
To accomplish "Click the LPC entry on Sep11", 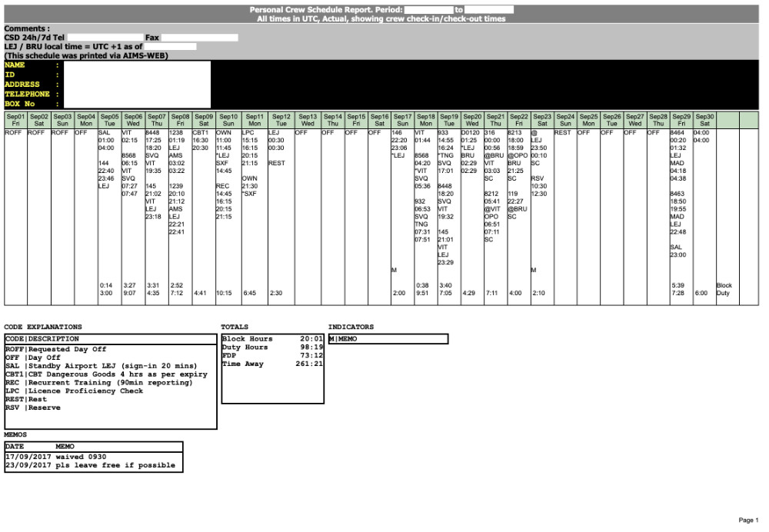I will [x=248, y=133].
